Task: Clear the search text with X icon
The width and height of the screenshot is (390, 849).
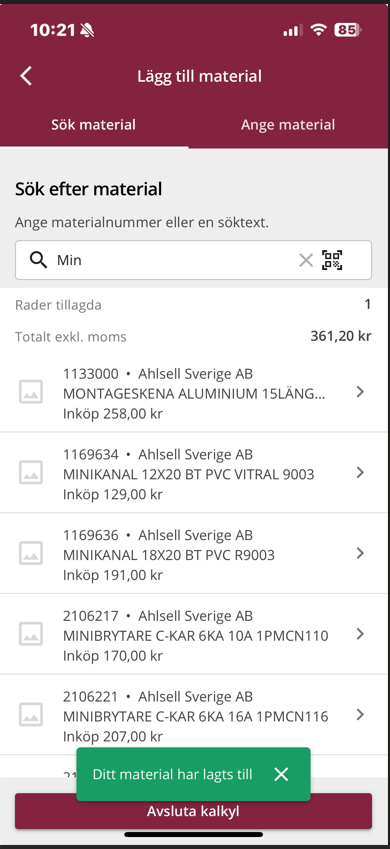Action: pos(306,260)
